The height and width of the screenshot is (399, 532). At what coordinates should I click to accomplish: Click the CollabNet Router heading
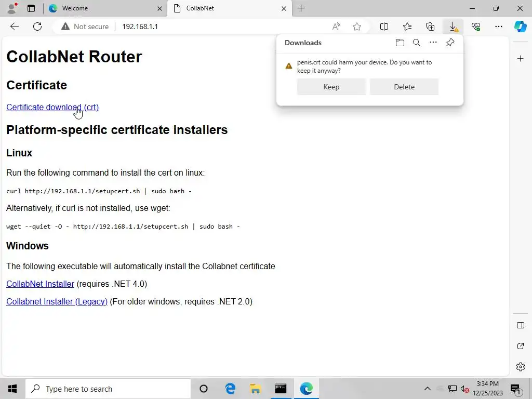(74, 56)
